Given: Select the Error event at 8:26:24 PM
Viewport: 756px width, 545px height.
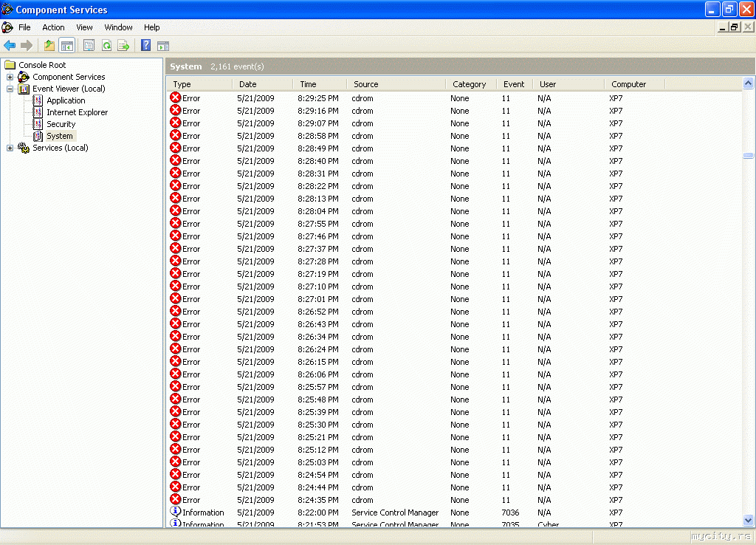Looking at the screenshot, I should [453, 349].
